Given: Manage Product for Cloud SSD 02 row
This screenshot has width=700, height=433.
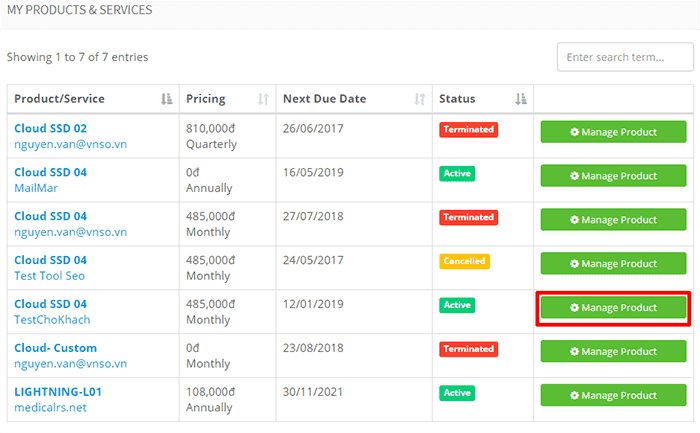Looking at the screenshot, I should pyautogui.click(x=613, y=132).
